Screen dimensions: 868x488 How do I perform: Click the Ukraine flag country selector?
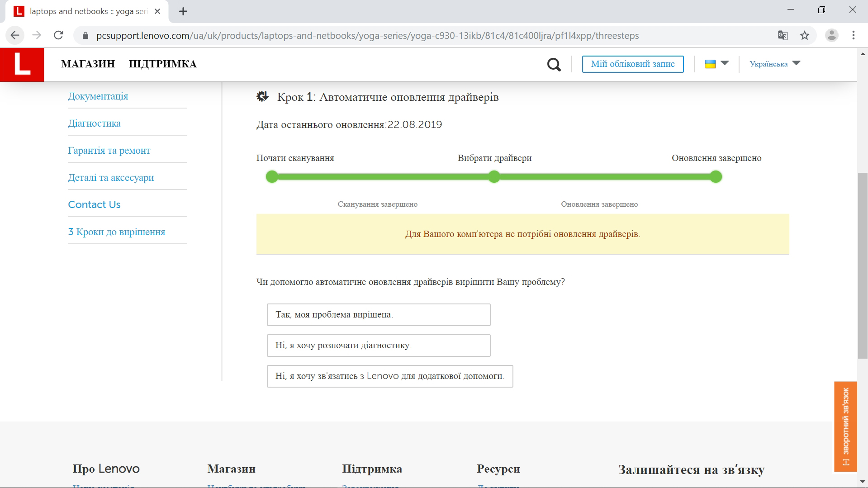(x=716, y=64)
